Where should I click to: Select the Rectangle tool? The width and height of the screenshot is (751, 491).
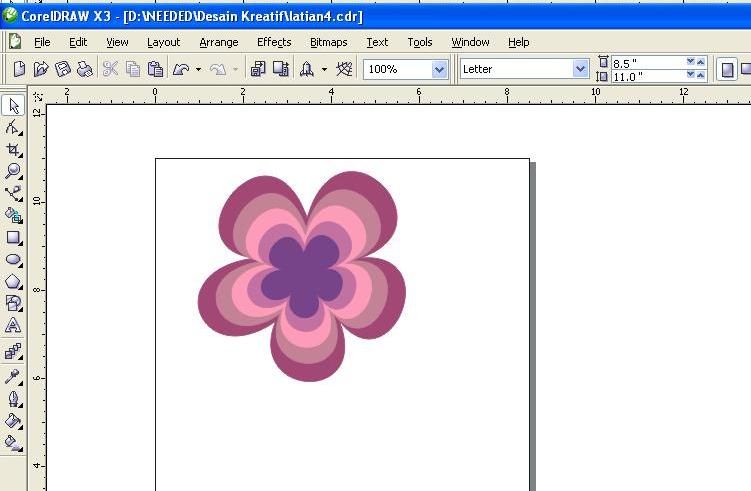(13, 238)
